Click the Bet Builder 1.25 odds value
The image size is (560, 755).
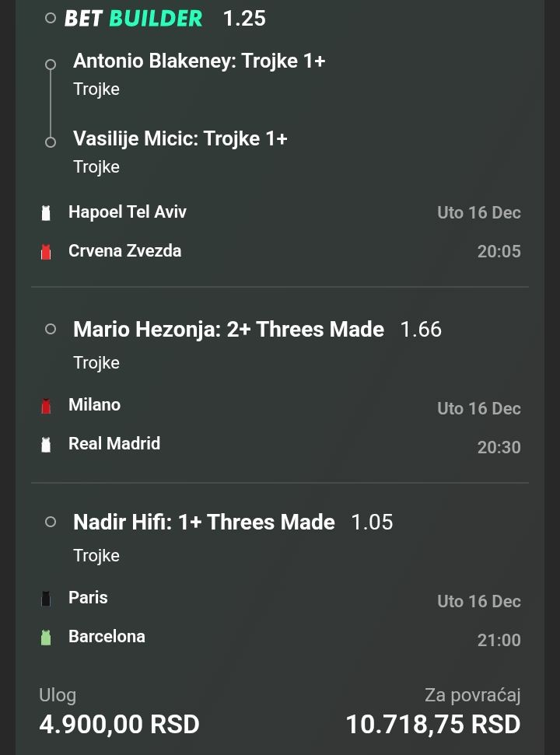244,18
